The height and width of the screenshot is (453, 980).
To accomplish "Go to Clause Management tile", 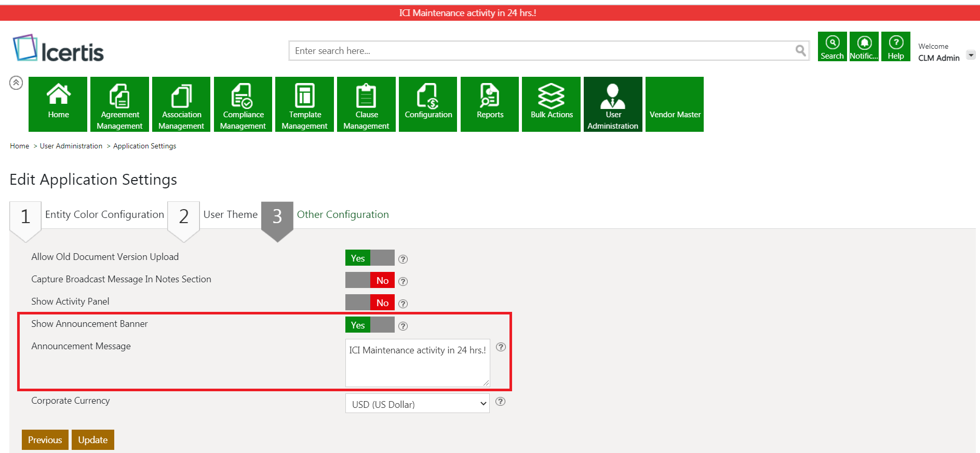I will tap(366, 104).
